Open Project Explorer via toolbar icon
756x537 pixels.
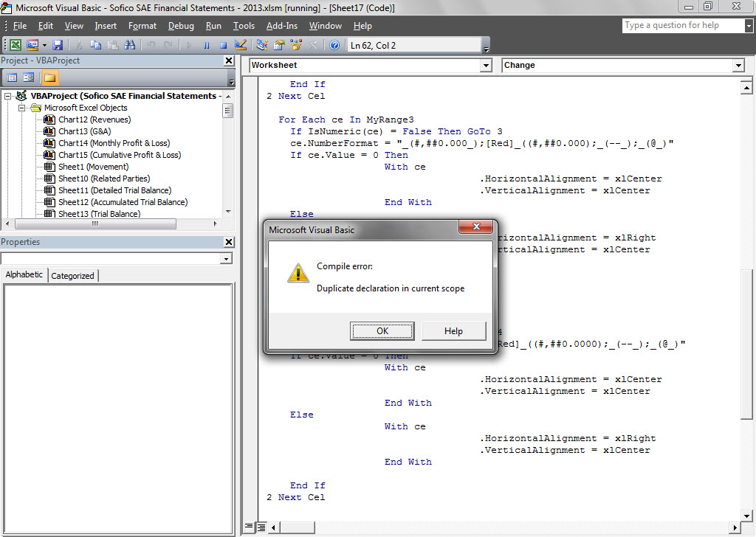click(262, 45)
